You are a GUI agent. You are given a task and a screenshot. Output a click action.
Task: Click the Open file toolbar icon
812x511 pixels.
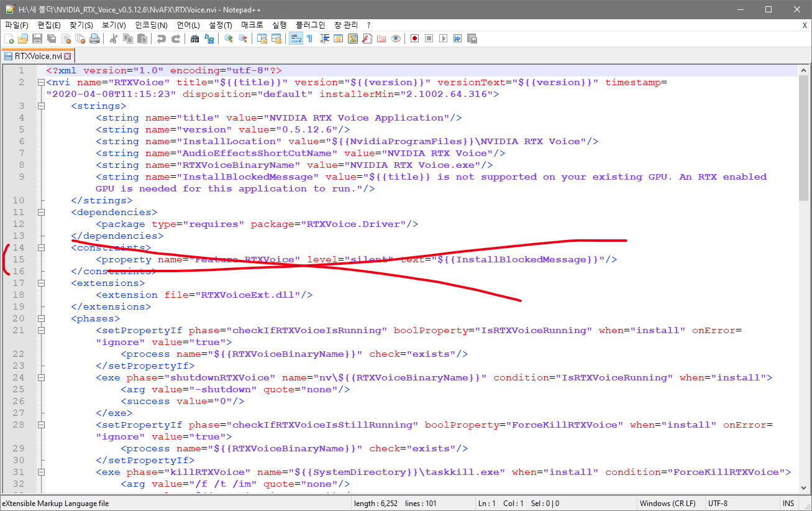(x=23, y=39)
